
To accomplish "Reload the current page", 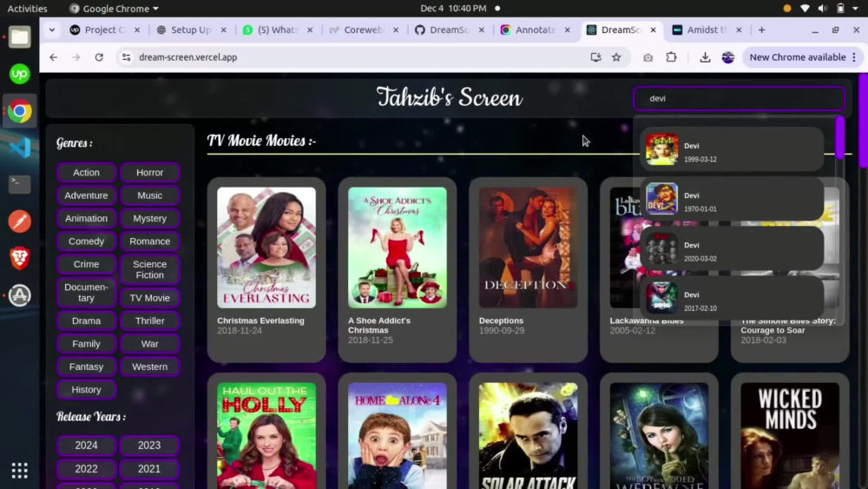I will [99, 57].
